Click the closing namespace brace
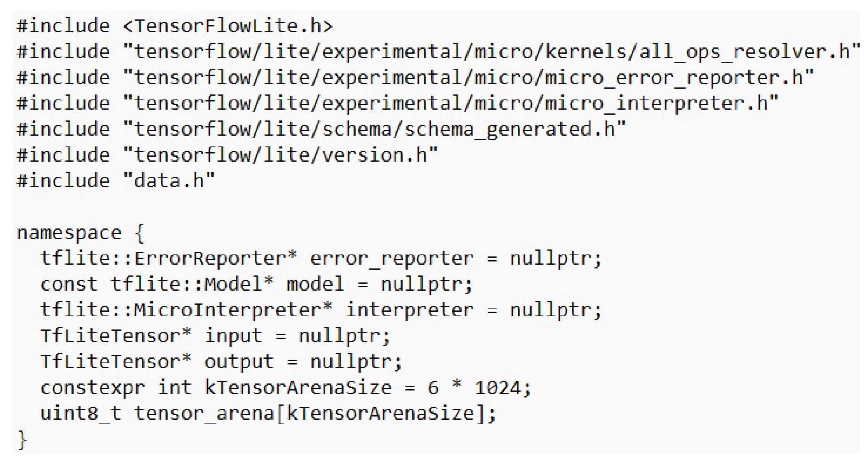The height and width of the screenshot is (463, 868). pos(22,440)
